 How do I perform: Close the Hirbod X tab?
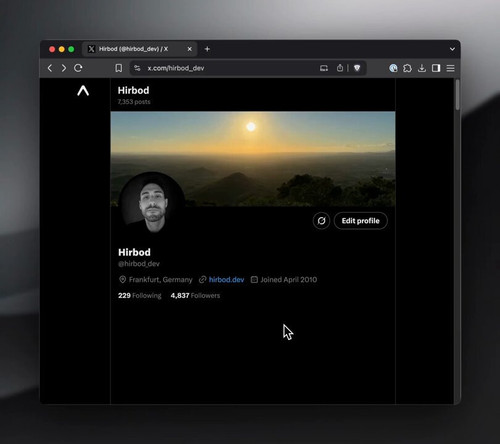coord(189,49)
